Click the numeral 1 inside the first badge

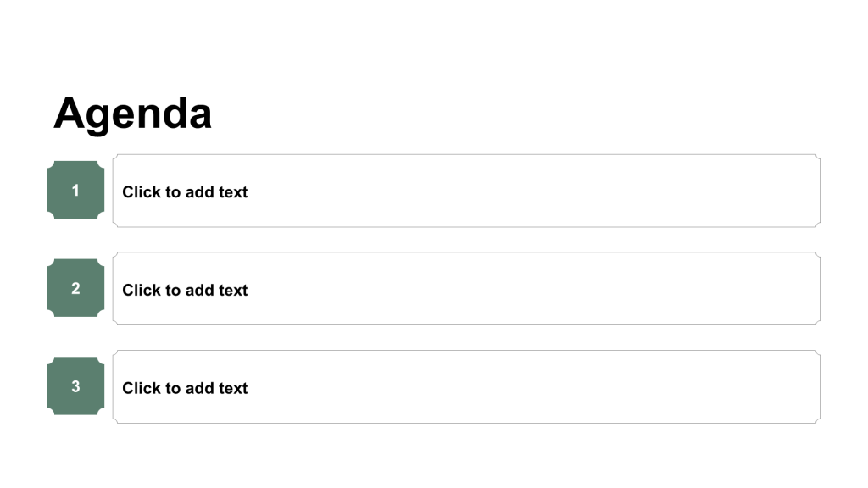coord(75,191)
